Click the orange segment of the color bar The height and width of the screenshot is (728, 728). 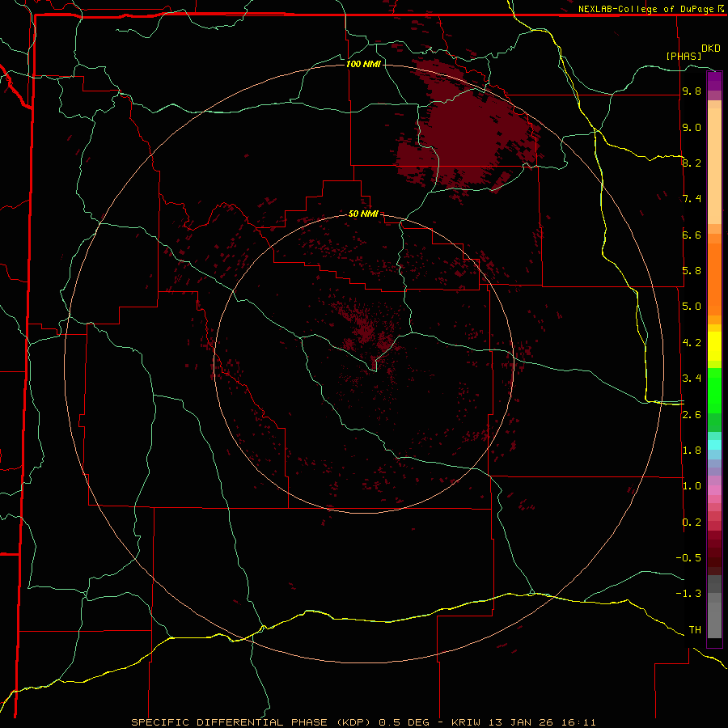[x=714, y=280]
